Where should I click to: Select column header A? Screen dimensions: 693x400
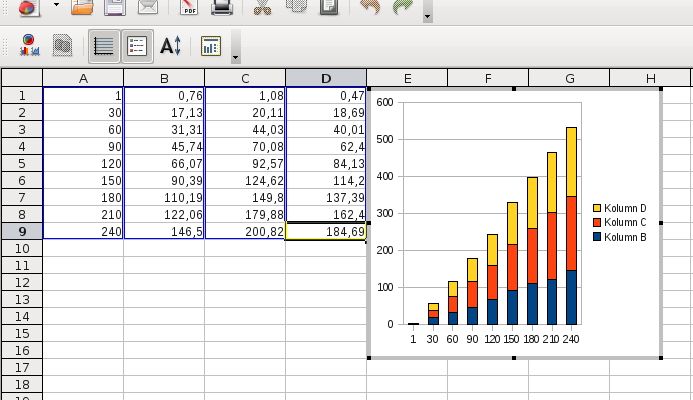[83, 78]
